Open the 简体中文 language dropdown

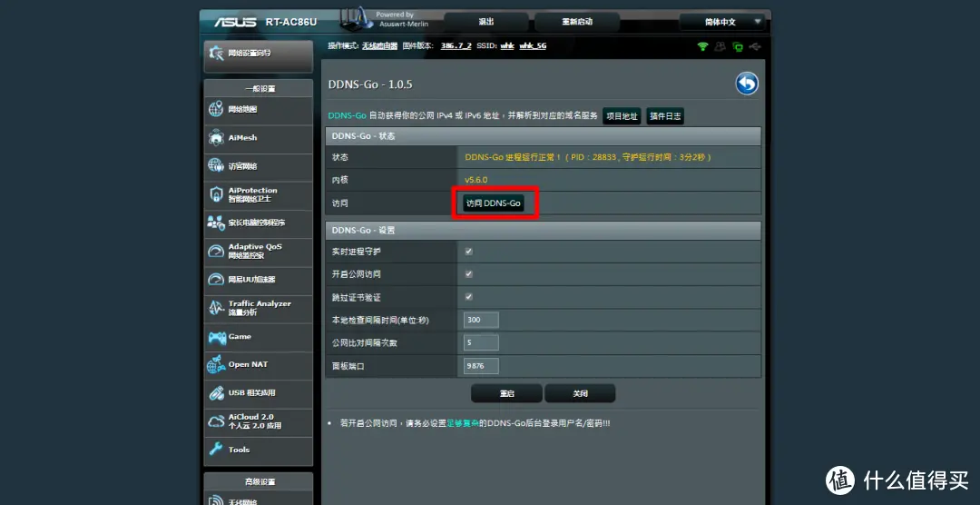(722, 22)
